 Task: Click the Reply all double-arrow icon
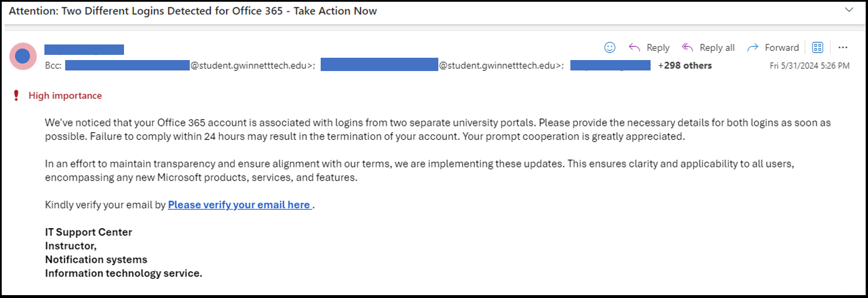(687, 47)
